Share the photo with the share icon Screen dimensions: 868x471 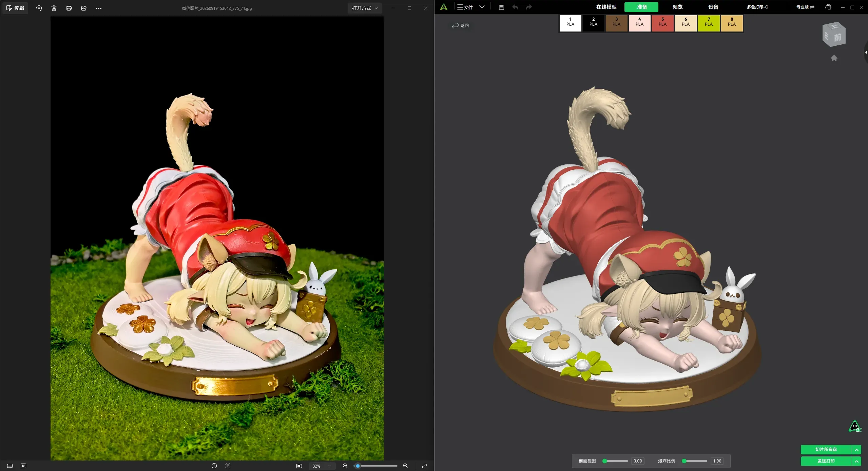point(84,8)
